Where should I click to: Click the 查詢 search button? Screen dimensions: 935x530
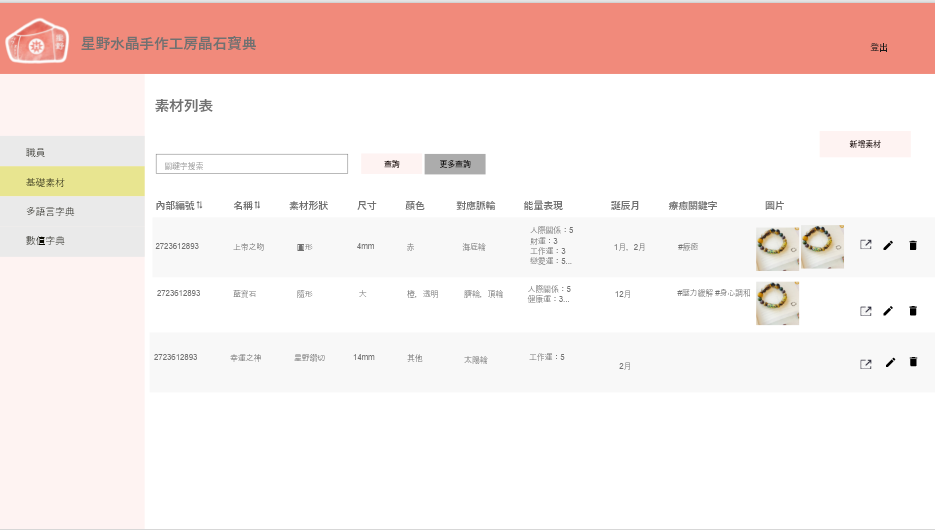391,164
